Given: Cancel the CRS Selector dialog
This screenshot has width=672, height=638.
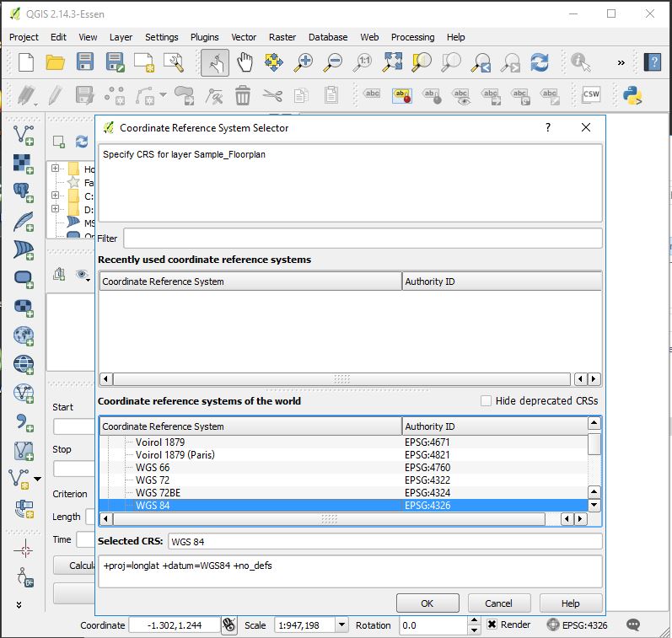Looking at the screenshot, I should (x=499, y=603).
